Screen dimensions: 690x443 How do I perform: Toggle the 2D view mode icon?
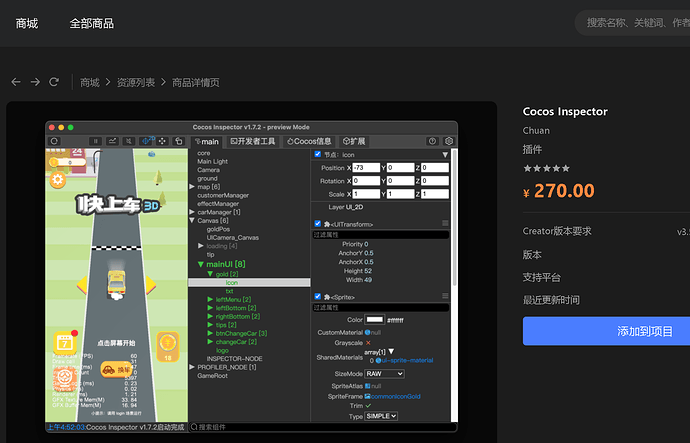click(x=146, y=141)
